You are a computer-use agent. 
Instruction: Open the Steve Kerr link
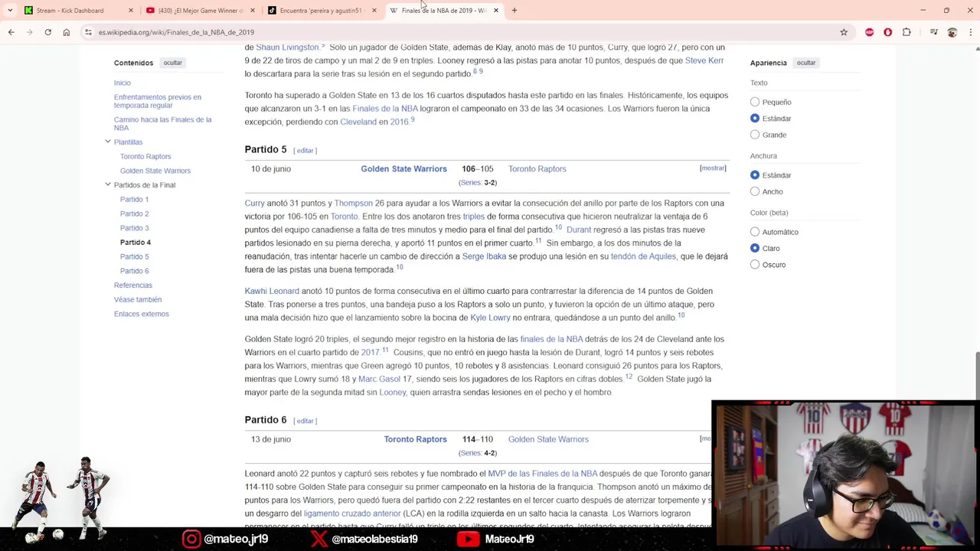tap(704, 60)
